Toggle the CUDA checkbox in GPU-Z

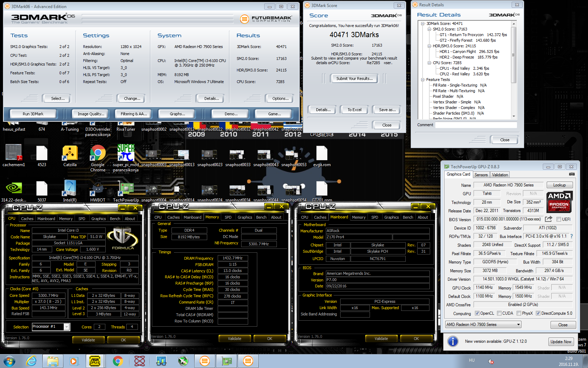(x=499, y=313)
